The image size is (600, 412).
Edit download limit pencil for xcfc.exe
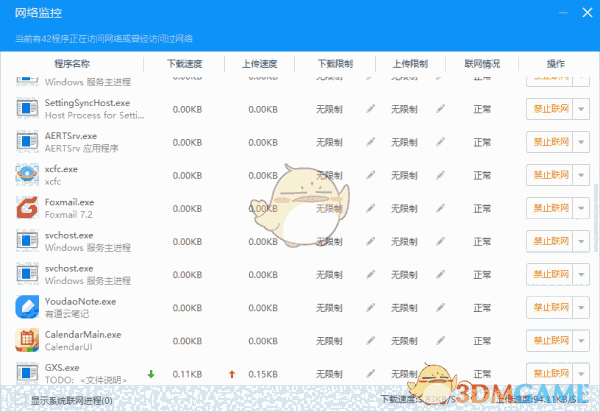[x=370, y=175]
